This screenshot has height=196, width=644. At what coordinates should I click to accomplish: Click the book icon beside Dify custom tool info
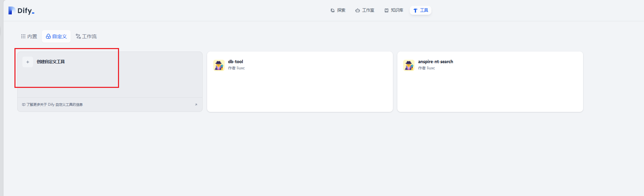[24, 105]
